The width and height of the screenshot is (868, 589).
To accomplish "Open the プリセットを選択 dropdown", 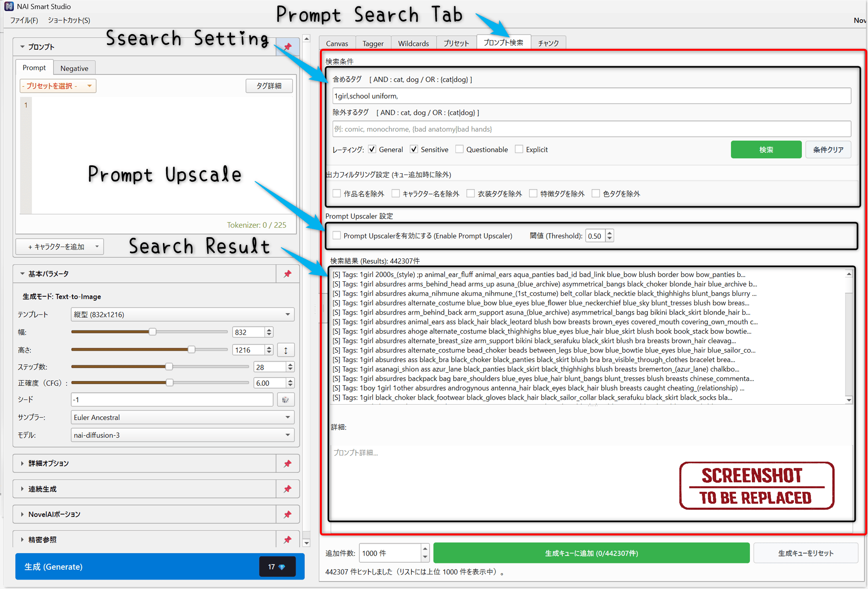I will [x=57, y=86].
